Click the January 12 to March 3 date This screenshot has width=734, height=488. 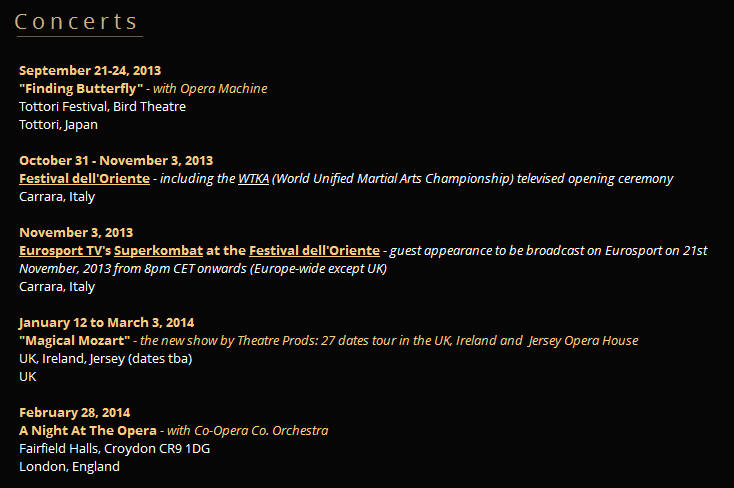106,323
